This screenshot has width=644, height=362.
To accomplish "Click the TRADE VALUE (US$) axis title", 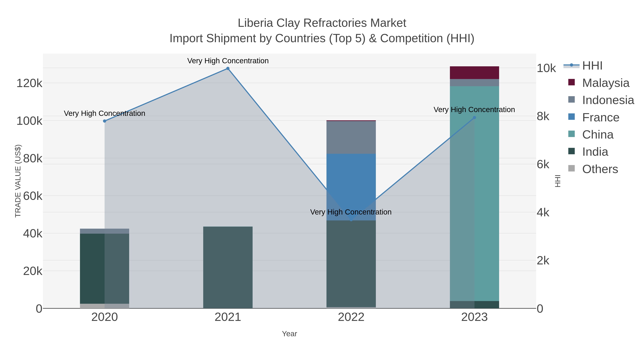I will tap(18, 181).
